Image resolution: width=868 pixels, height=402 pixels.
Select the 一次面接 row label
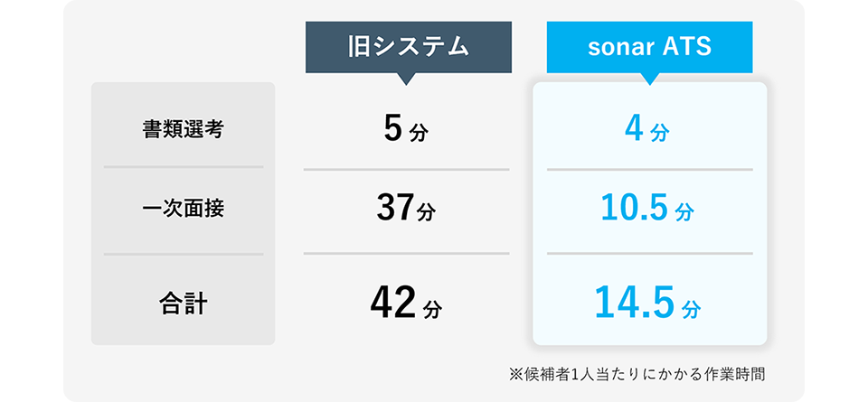pos(183,209)
